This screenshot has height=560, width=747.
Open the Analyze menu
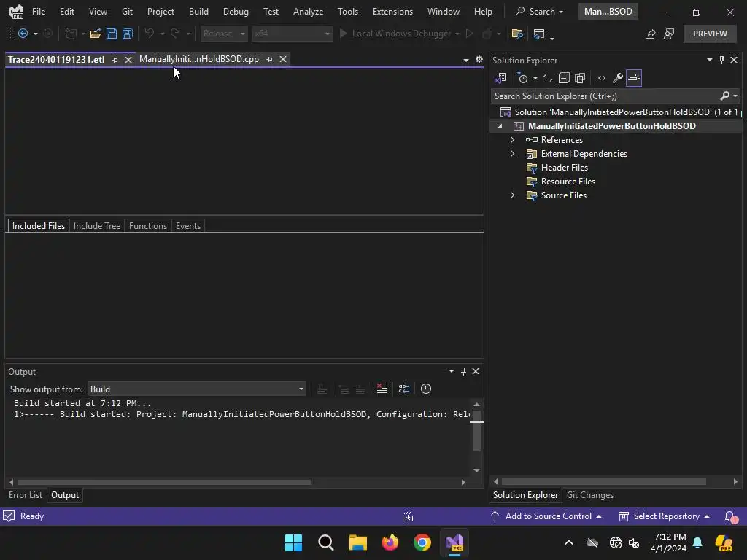309,12
